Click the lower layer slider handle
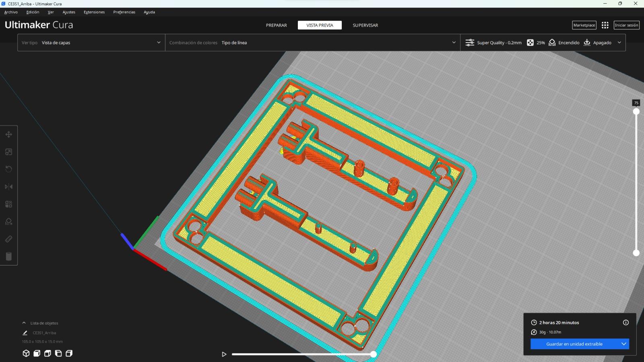The height and width of the screenshot is (362, 644). (x=636, y=253)
